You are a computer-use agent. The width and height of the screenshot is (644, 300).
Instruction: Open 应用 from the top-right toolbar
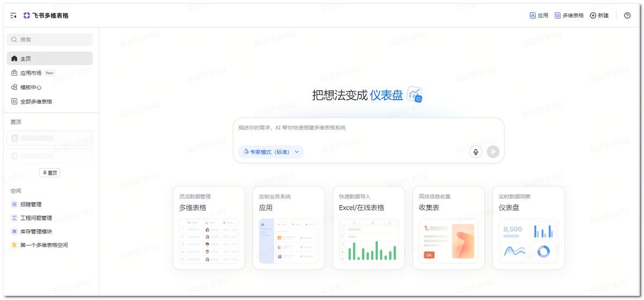point(539,16)
